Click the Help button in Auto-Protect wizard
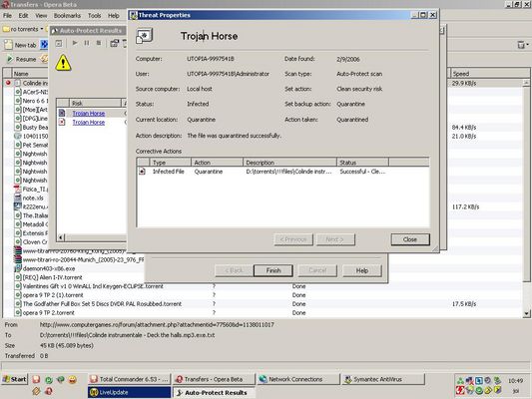The image size is (532, 399). (x=361, y=270)
